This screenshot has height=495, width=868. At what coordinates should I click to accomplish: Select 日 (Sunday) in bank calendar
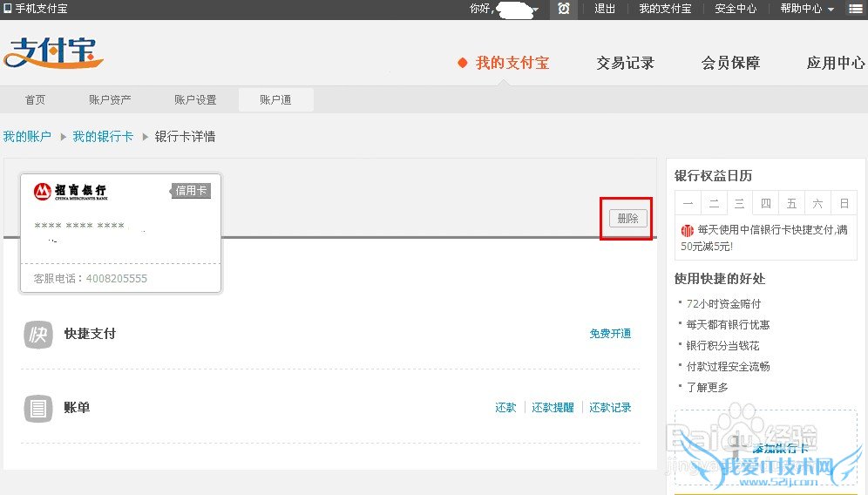844,203
